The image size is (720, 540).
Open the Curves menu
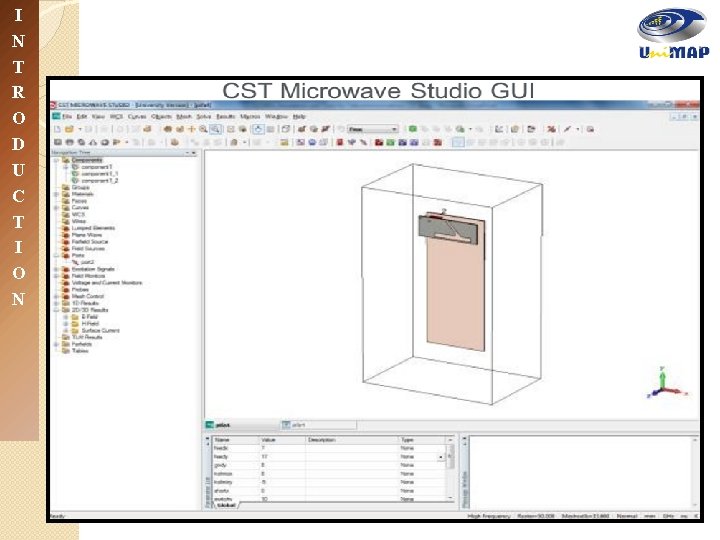click(x=137, y=117)
